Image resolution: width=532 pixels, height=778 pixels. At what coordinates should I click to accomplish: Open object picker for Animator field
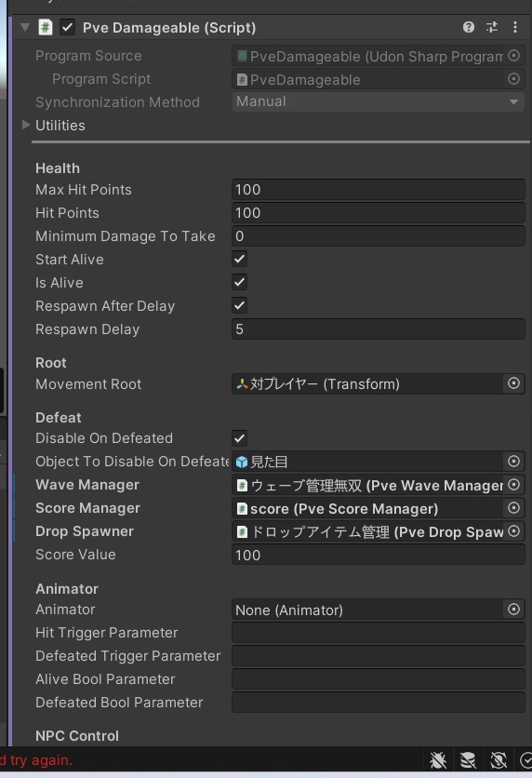[x=513, y=610]
